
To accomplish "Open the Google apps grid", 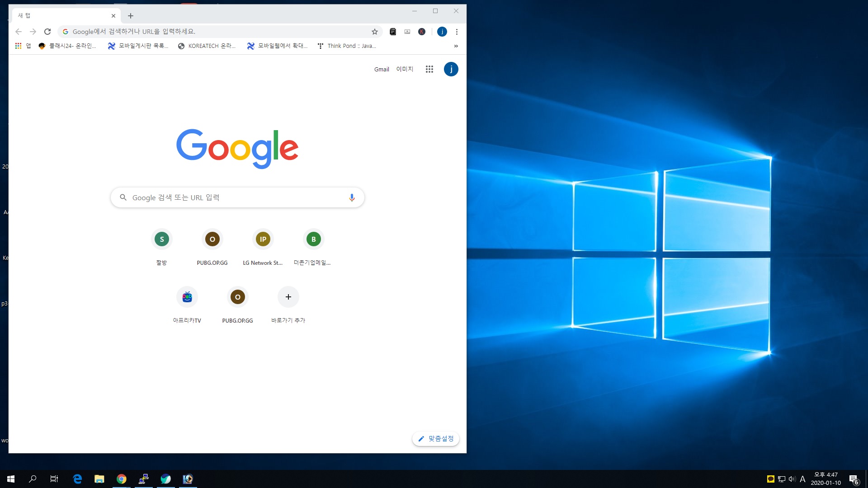I will point(429,69).
